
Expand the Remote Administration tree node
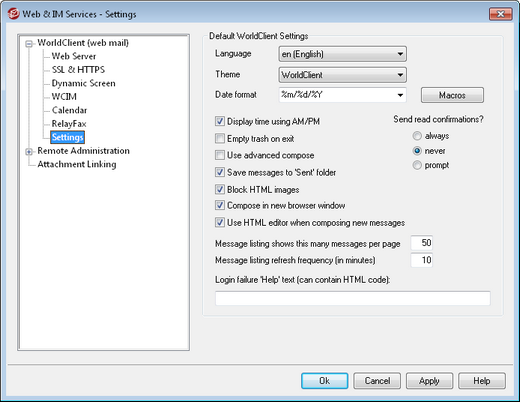[29, 152]
